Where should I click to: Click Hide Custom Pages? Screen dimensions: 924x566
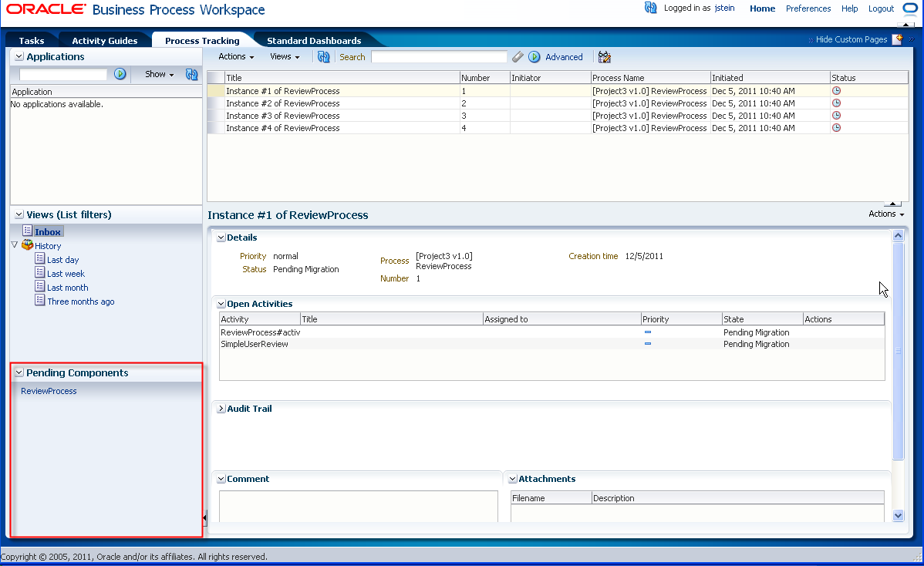click(851, 39)
